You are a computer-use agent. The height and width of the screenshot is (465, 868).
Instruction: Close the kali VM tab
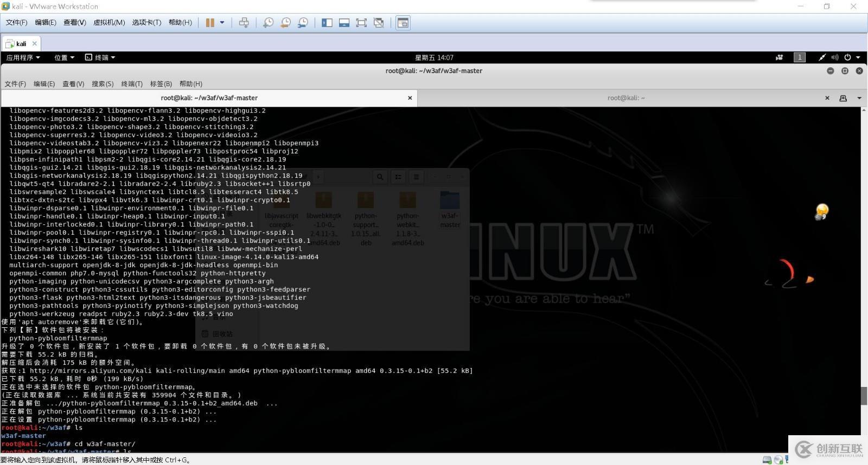coord(35,43)
